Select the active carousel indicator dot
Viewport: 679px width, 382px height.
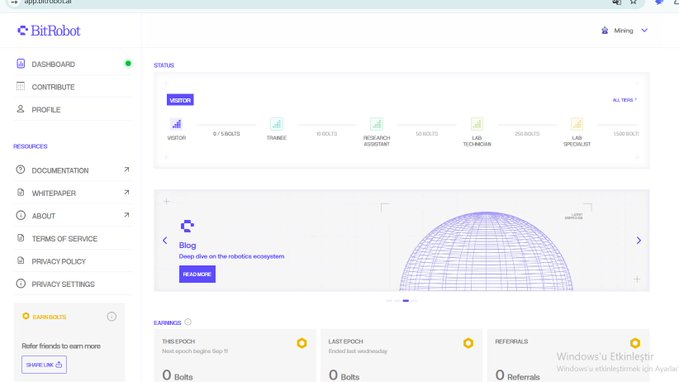406,301
